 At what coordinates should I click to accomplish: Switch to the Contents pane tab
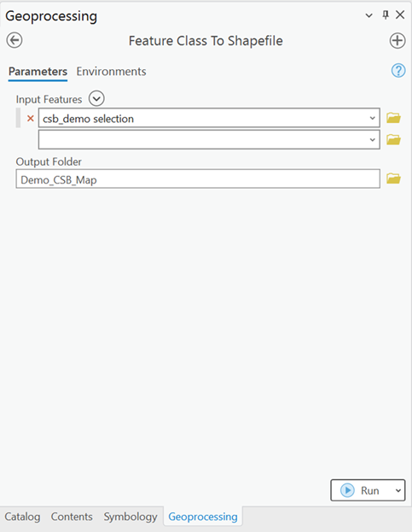coord(72,517)
